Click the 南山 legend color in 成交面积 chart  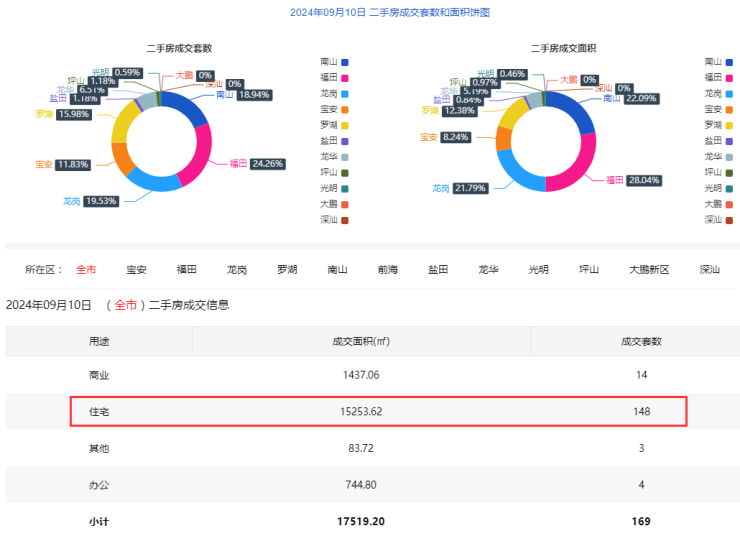click(730, 61)
